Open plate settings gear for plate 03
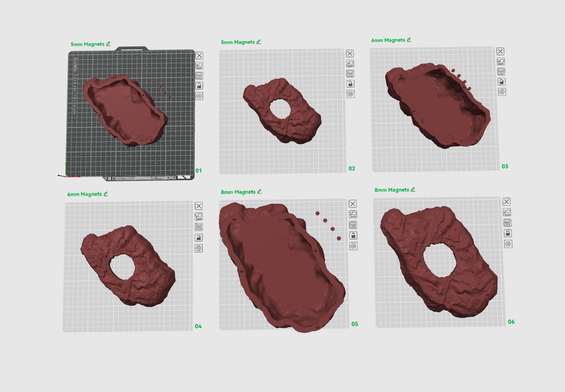The width and height of the screenshot is (565, 392). [x=502, y=91]
